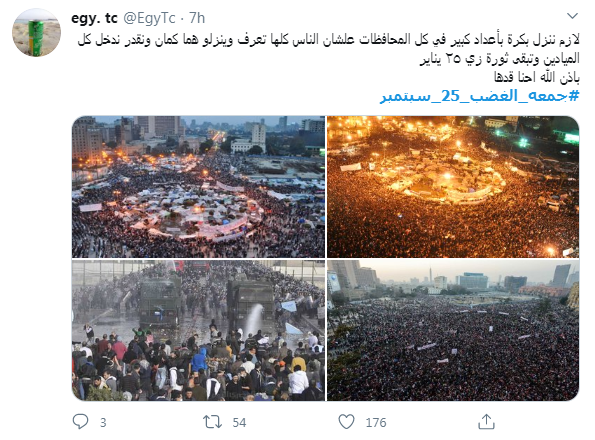
Task: Click the egy. tc display name
Action: click(94, 18)
